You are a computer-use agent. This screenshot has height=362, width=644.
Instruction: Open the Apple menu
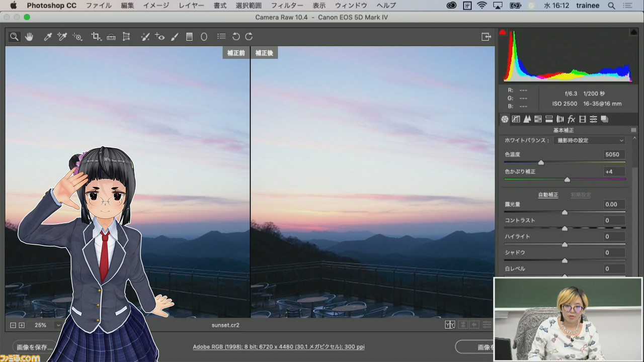pos(13,6)
